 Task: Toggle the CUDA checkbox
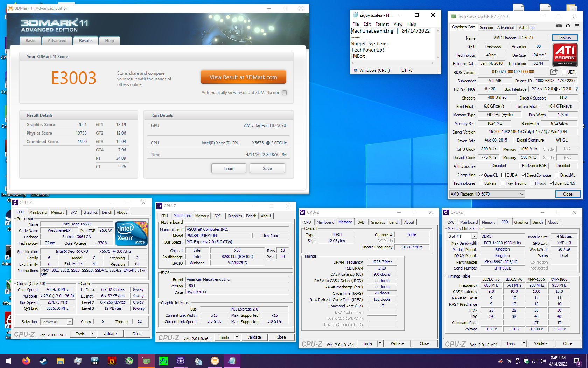pyautogui.click(x=503, y=175)
